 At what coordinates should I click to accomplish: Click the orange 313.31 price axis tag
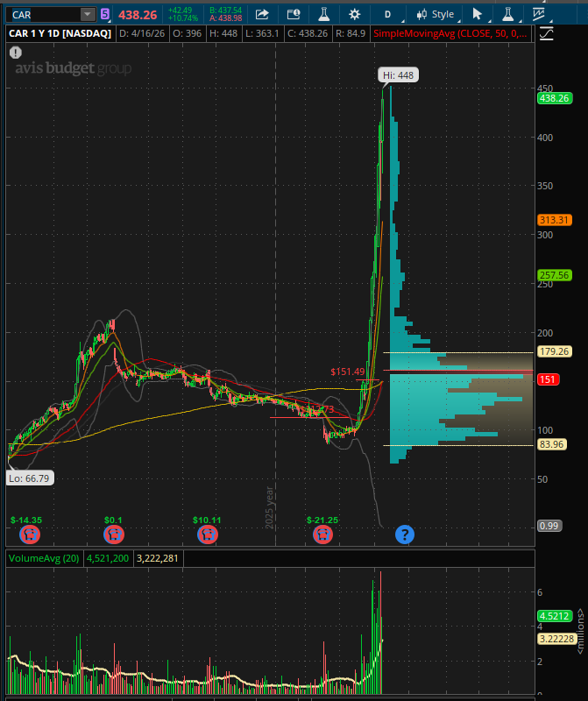tap(555, 220)
